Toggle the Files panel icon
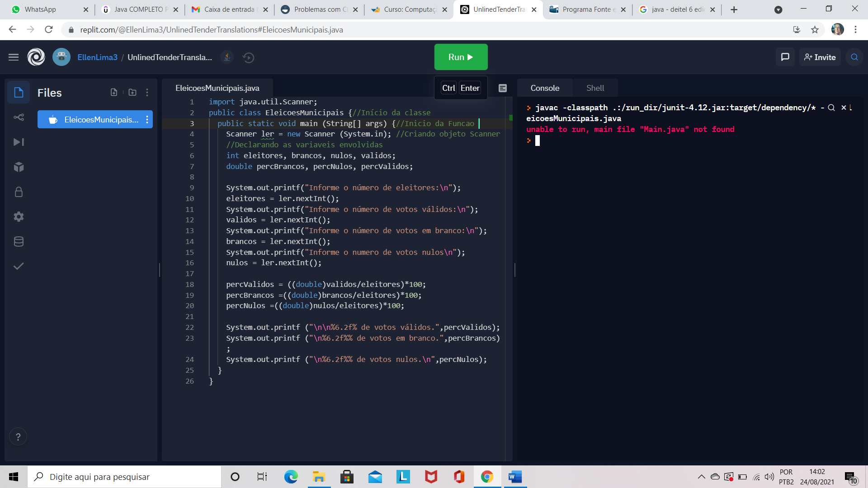 click(19, 93)
